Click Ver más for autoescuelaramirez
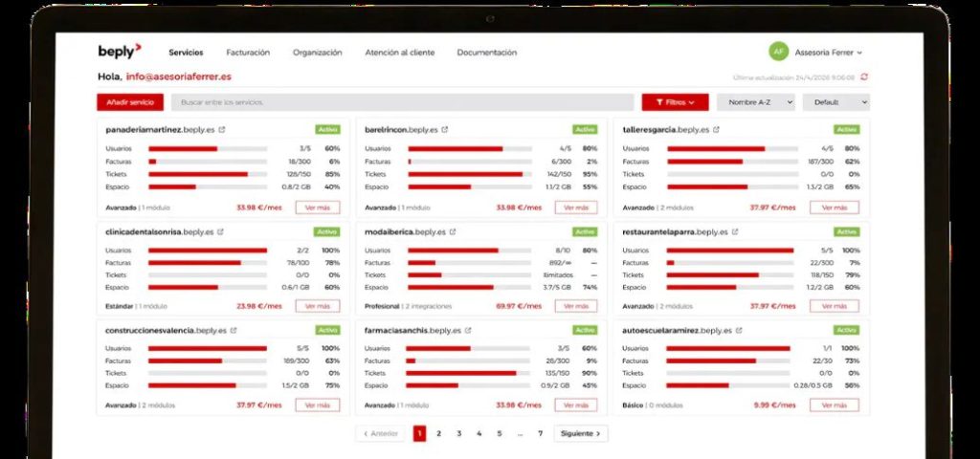980x459 pixels. (x=835, y=405)
